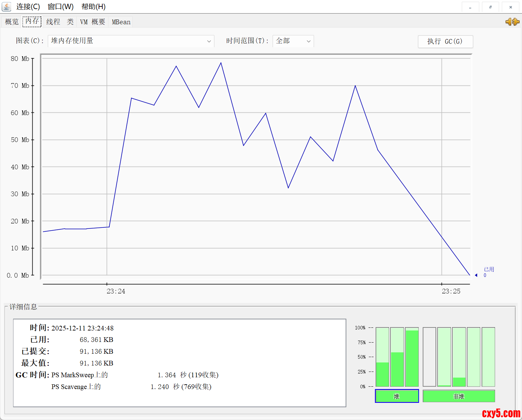Restore the inner window with the restore icon

(490, 7)
